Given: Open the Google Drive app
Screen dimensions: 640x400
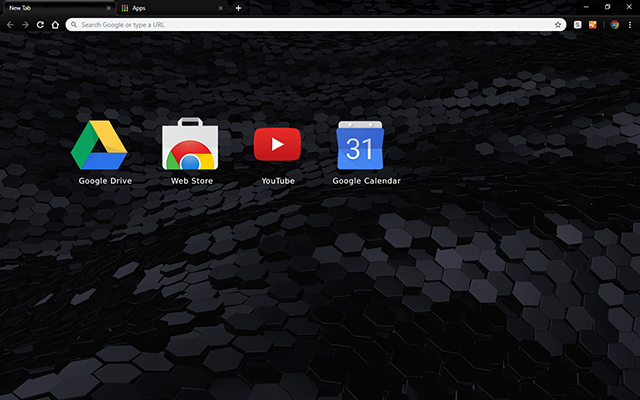Looking at the screenshot, I should (99, 145).
